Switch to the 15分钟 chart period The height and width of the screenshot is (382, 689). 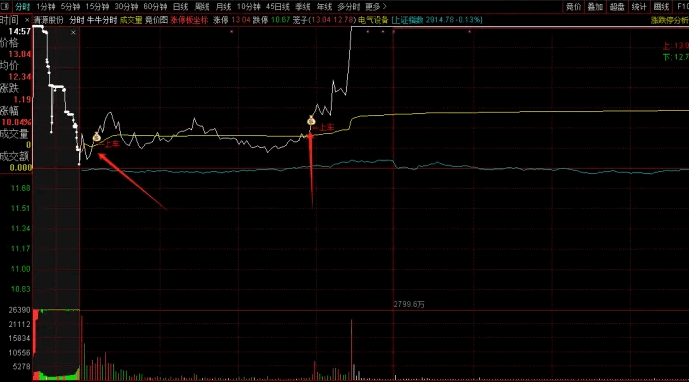pyautogui.click(x=97, y=7)
